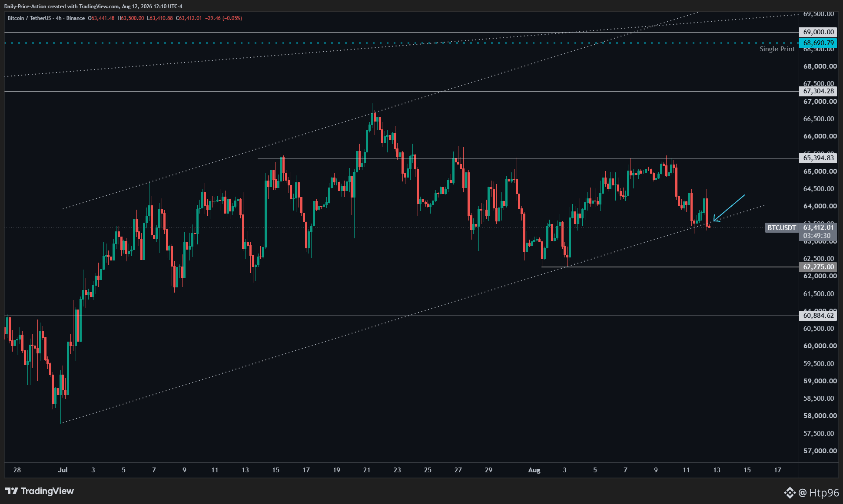The height and width of the screenshot is (504, 843).
Task: Click the date 25 on the time axis
Action: point(428,470)
